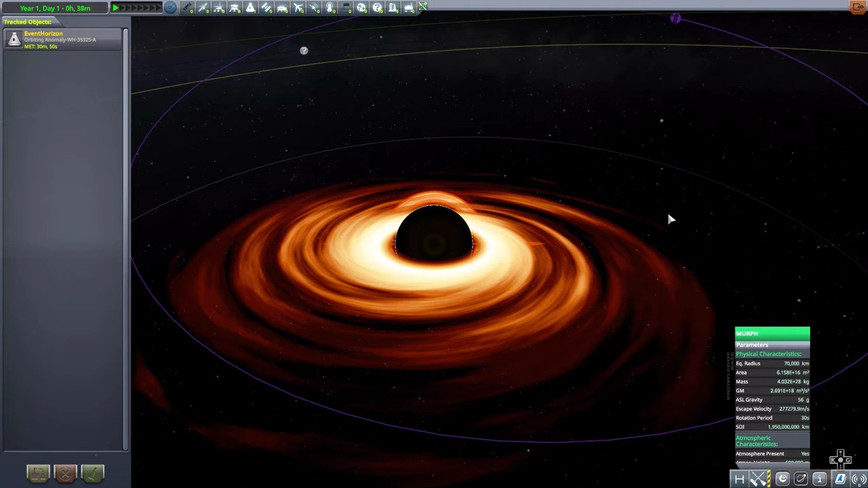Click the Unknown objects question-mark filter
The image size is (868, 488).
point(378,8)
